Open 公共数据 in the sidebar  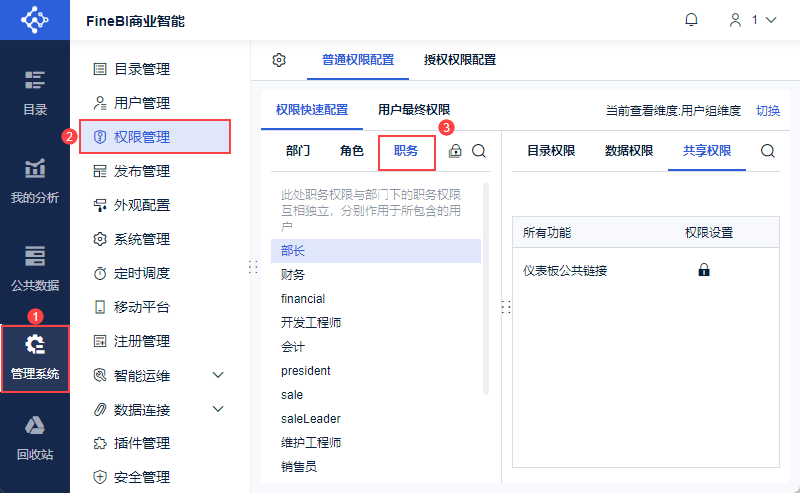[x=35, y=267]
